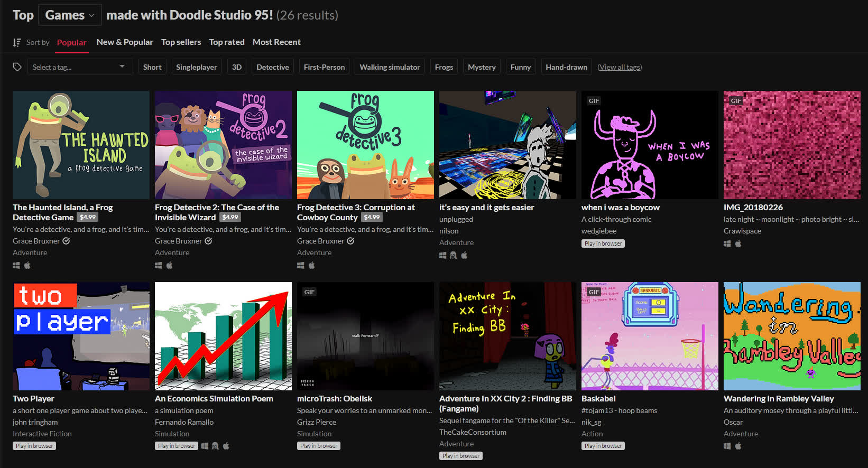Viewport: 868px width, 468px height.
Task: Click the Apple icon under Frog Detective 3
Action: (x=312, y=265)
